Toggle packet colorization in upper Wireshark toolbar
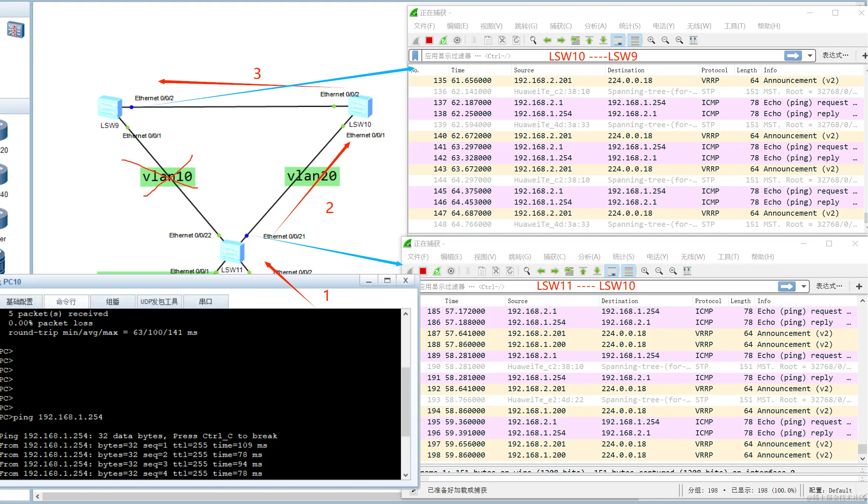Screen dimensions: 868x504 (635, 40)
